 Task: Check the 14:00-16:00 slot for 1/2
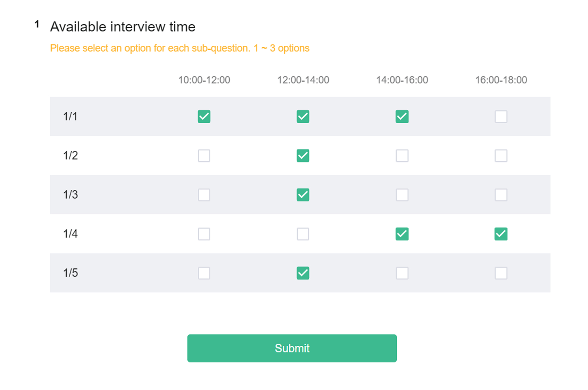pyautogui.click(x=401, y=155)
